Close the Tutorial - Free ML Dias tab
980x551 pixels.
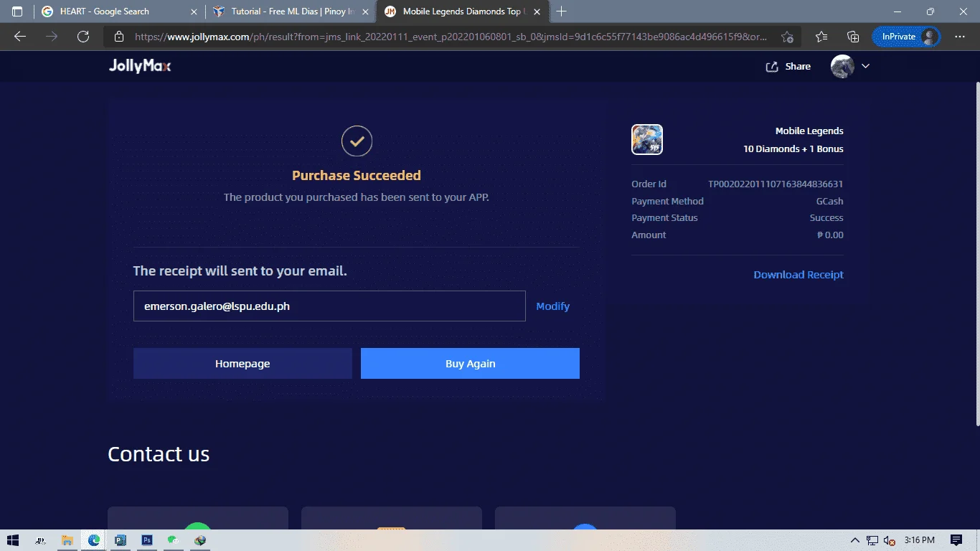pos(365,11)
